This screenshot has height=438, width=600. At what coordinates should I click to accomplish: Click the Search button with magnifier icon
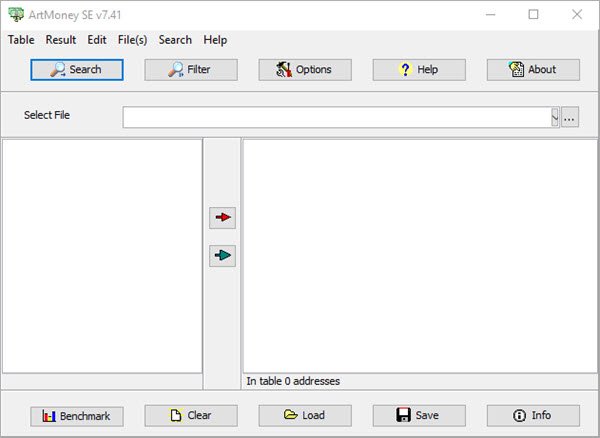(77, 70)
